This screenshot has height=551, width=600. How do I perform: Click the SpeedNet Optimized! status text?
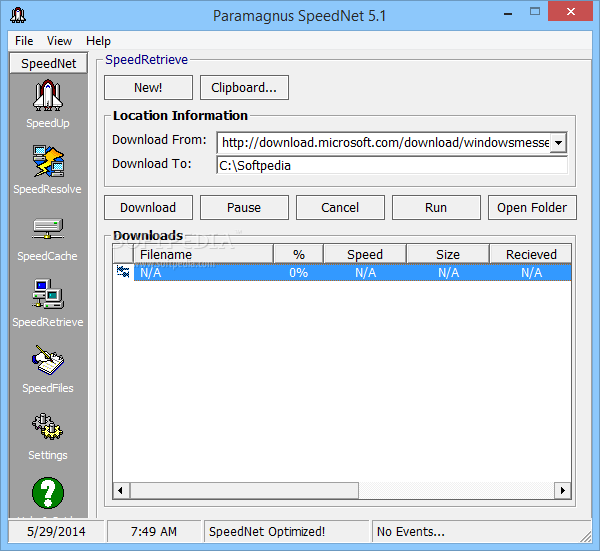click(x=267, y=531)
